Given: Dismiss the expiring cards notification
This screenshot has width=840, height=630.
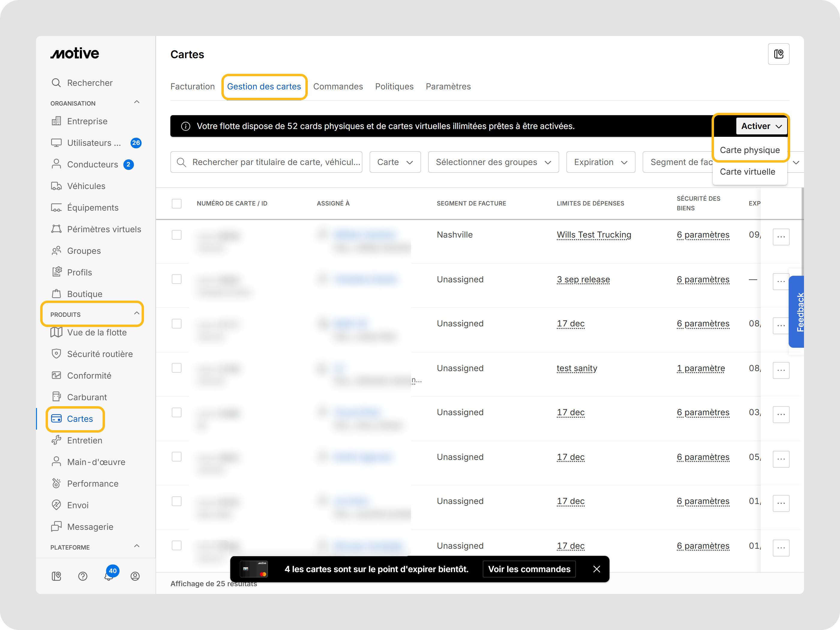Looking at the screenshot, I should 597,569.
